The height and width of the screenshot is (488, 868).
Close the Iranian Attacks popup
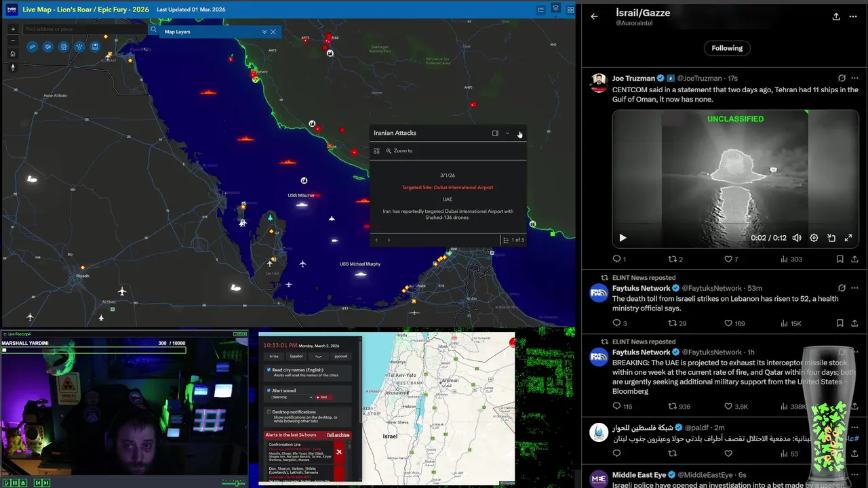point(519,133)
